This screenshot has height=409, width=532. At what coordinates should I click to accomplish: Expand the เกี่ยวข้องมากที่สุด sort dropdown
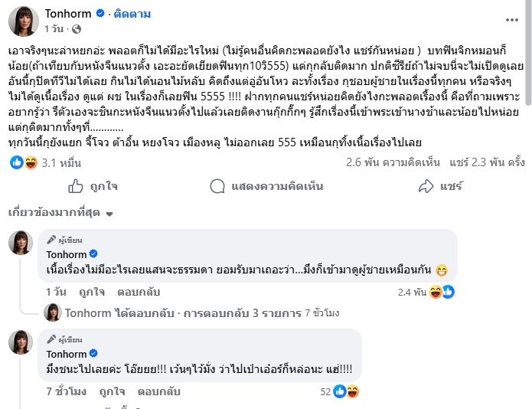60,213
